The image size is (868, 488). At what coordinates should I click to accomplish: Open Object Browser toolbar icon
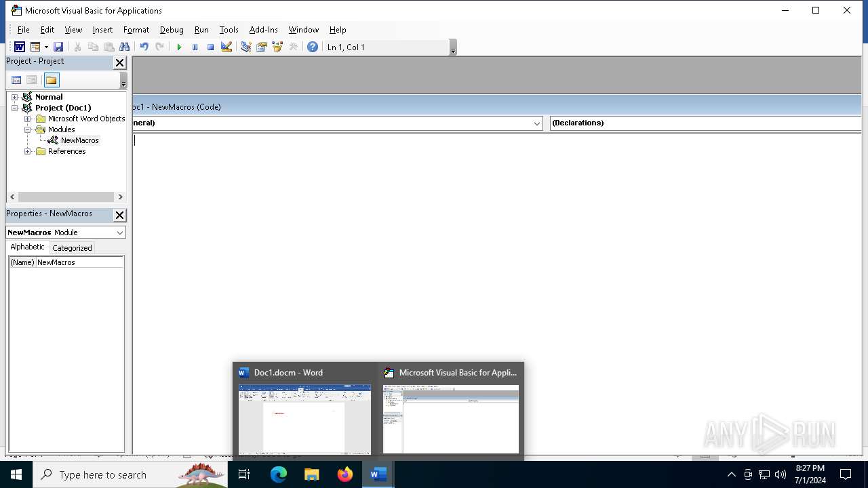[277, 47]
